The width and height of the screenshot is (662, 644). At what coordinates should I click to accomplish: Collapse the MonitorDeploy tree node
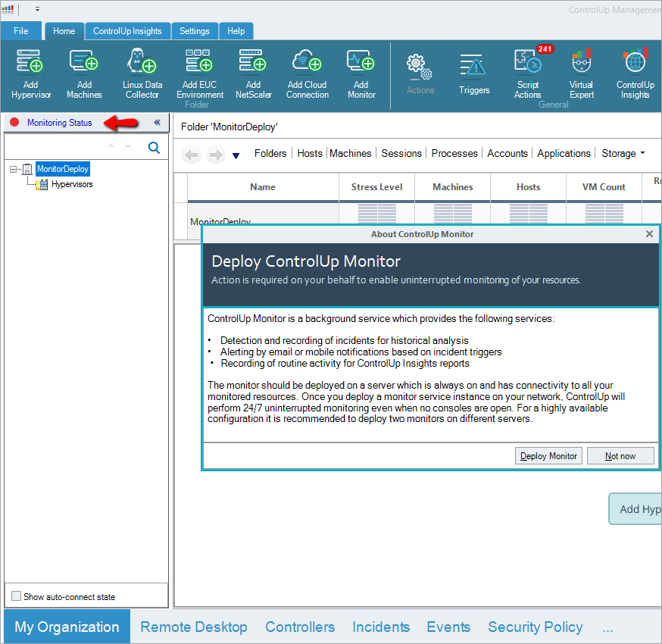click(x=13, y=170)
